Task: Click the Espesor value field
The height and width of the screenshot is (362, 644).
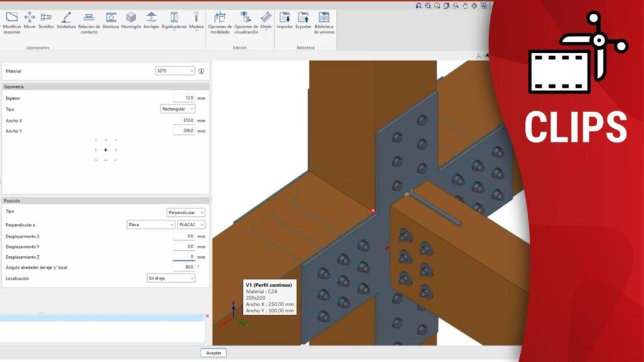Action: [x=183, y=98]
